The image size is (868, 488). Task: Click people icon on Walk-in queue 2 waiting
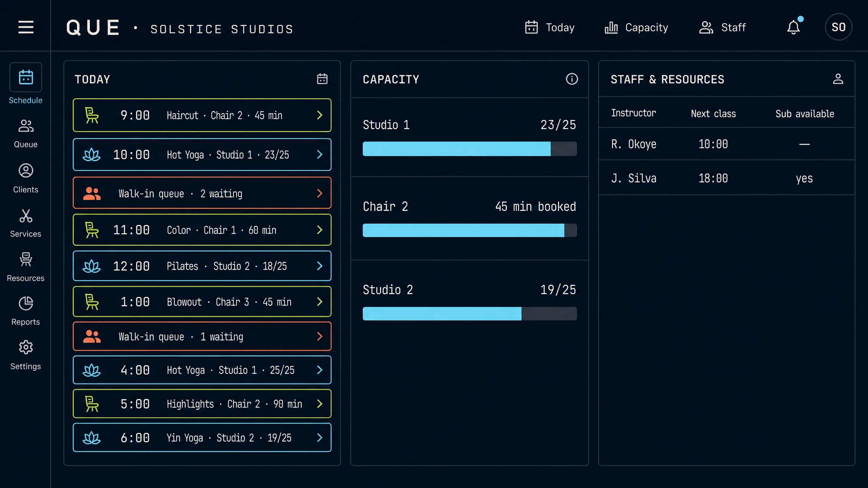pos(92,194)
